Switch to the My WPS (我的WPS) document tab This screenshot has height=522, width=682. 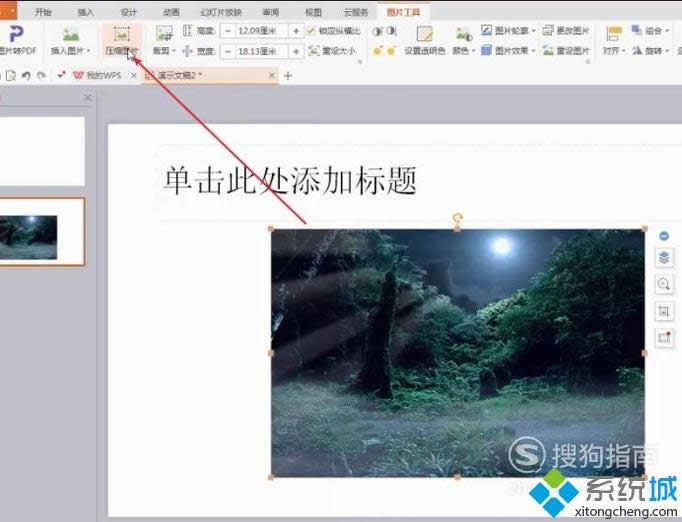[x=95, y=75]
